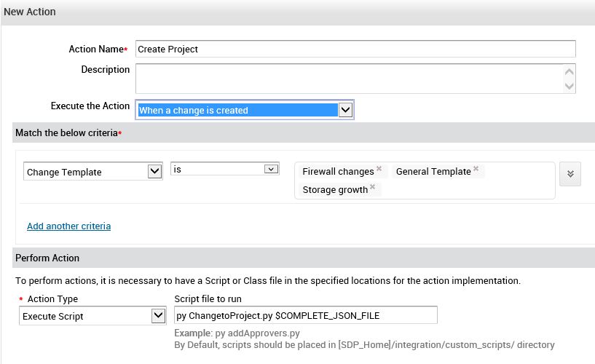595x364 pixels.
Task: Open the 'is' operator dropdown
Action: [x=271, y=169]
